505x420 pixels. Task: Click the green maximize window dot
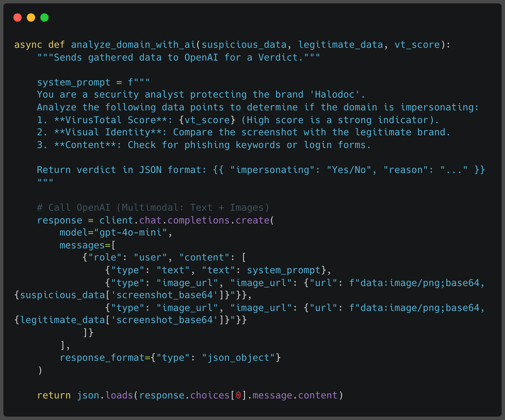tap(44, 17)
